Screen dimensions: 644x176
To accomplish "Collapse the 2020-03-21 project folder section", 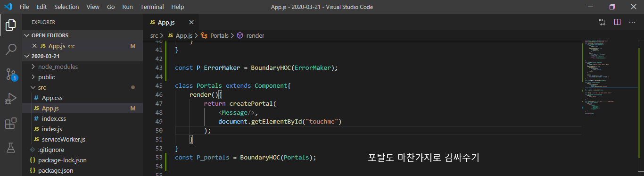I will [x=83, y=56].
